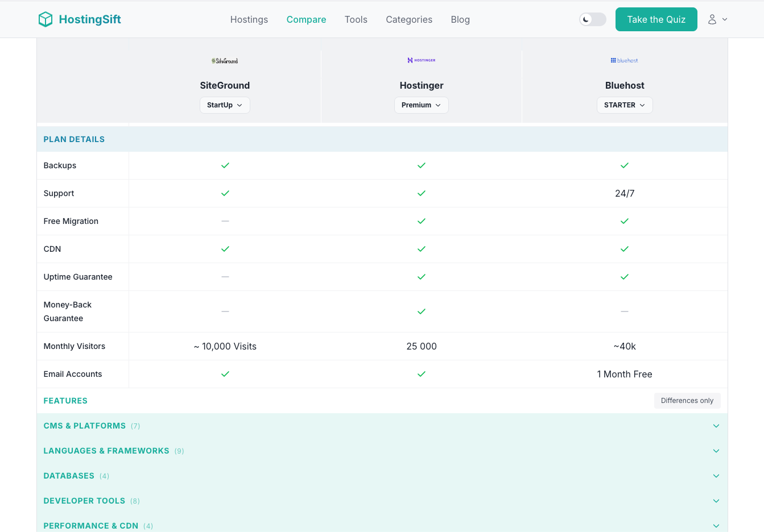Click SiteGround's Email Accounts checkmark

coord(225,374)
